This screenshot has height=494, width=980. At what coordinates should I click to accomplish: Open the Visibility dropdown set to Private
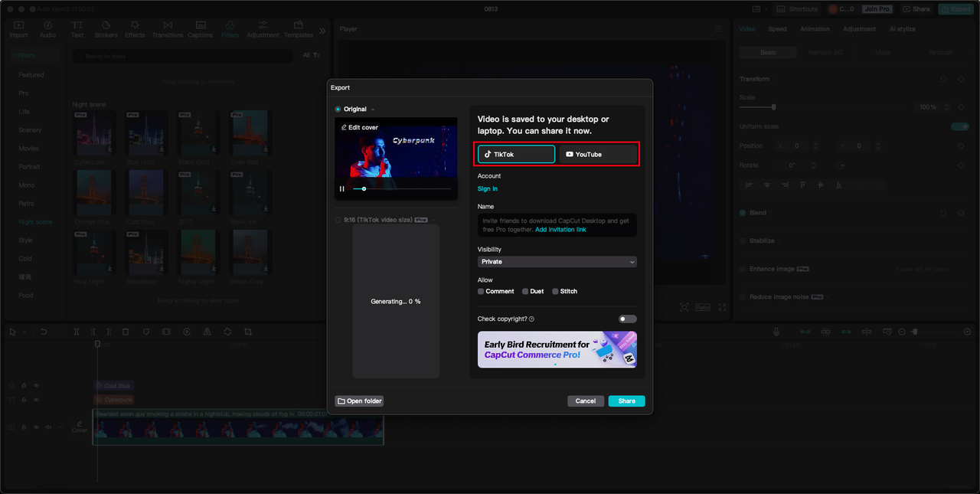(557, 261)
